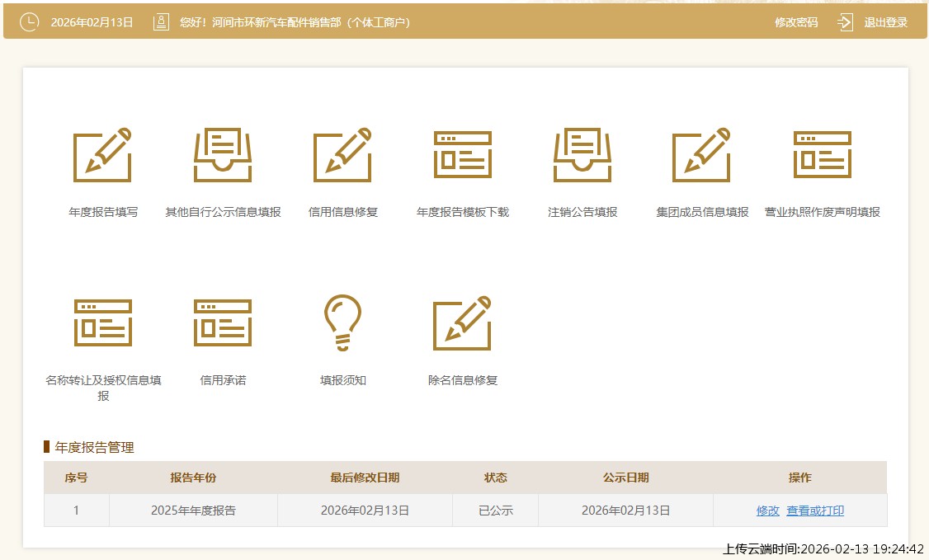
Task: Click the 其他自行公示信息填报 tray icon
Action: (x=223, y=155)
